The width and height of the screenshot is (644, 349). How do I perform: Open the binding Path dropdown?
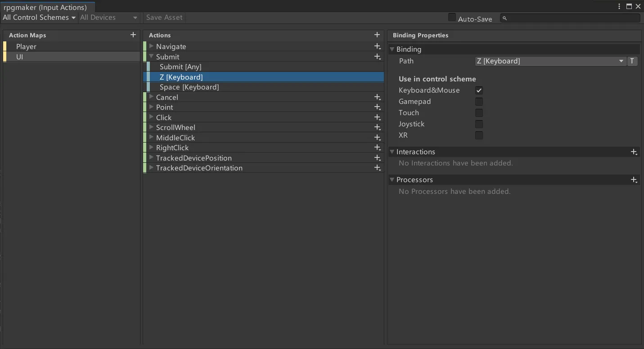(550, 61)
